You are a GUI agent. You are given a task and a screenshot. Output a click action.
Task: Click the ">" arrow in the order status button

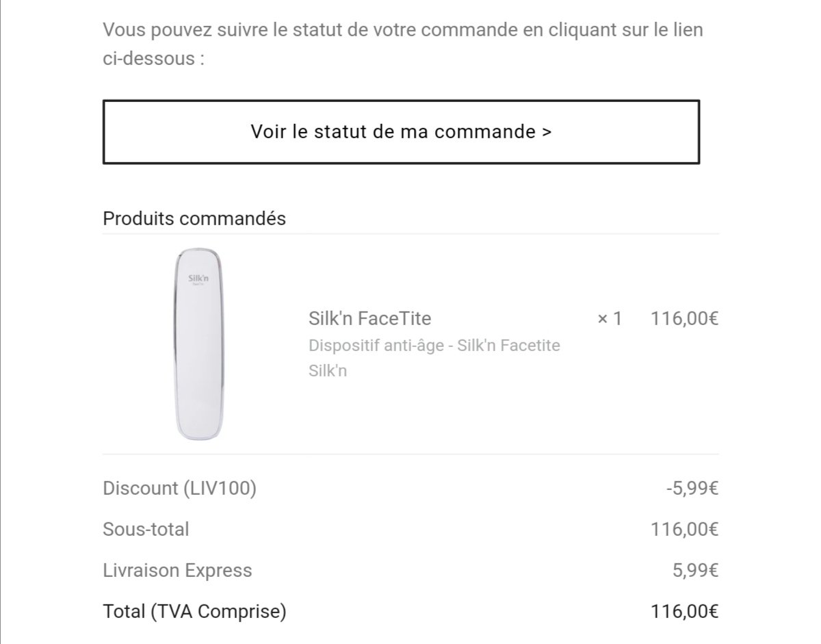pyautogui.click(x=546, y=132)
